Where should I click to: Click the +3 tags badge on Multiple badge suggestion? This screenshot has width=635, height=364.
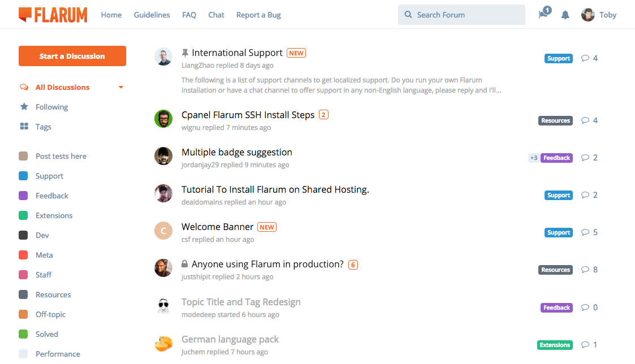(534, 158)
